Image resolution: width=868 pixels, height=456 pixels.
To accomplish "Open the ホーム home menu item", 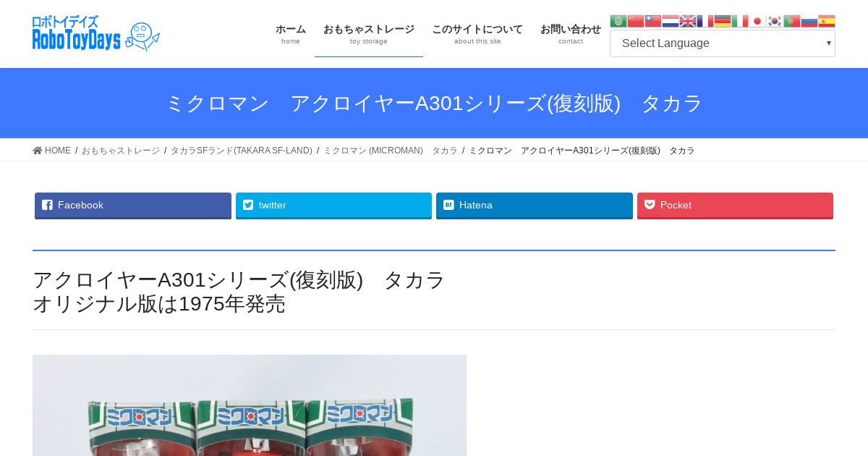I will (x=291, y=34).
